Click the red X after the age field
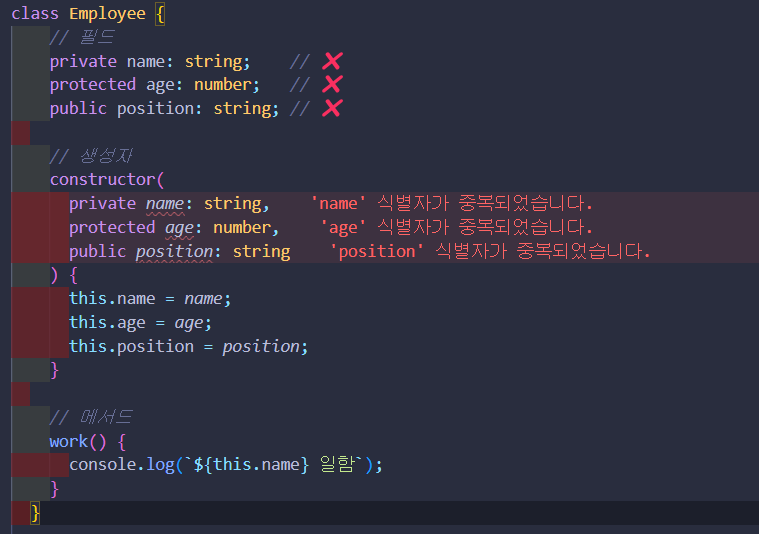Screen dimensions: 759x534 pyautogui.click(x=333, y=84)
